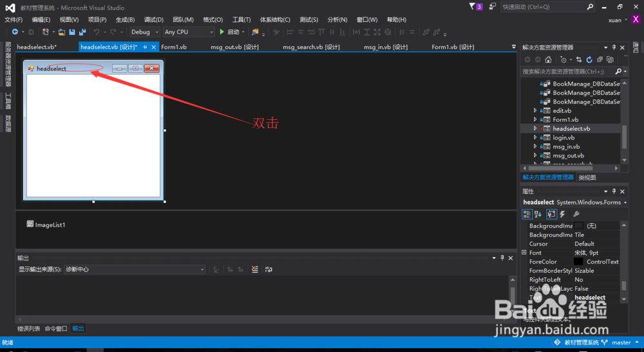This screenshot has width=644, height=352.
Task: Collapse all items in Solution Explorer
Action: tap(600, 59)
